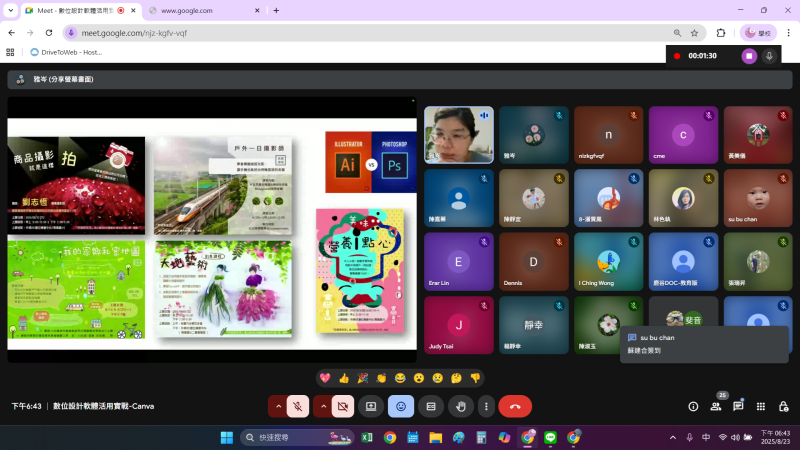
Task: Unmute the microphone in Meet toolbar
Action: click(x=297, y=406)
